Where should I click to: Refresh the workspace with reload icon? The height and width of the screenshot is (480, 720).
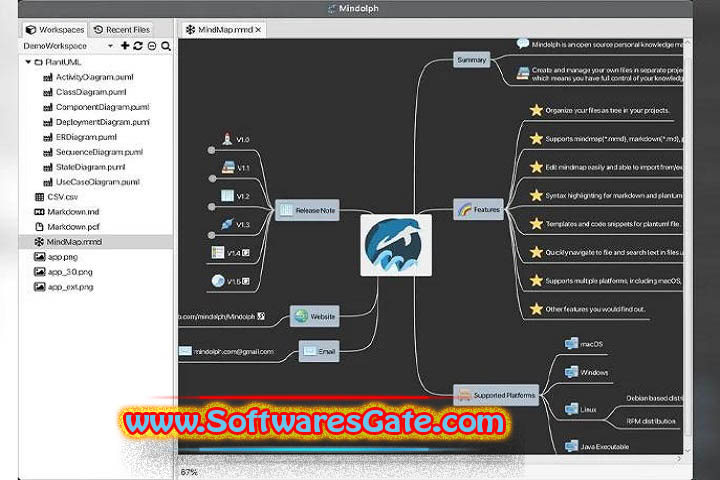138,45
